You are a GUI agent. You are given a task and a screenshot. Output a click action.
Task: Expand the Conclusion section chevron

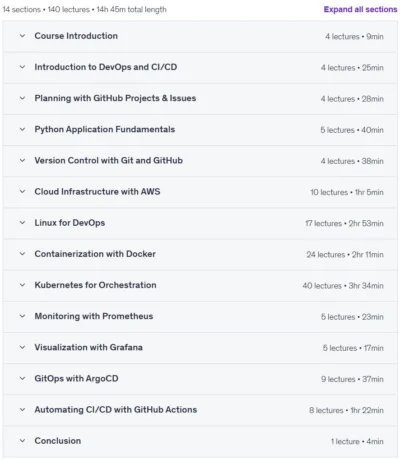22,441
